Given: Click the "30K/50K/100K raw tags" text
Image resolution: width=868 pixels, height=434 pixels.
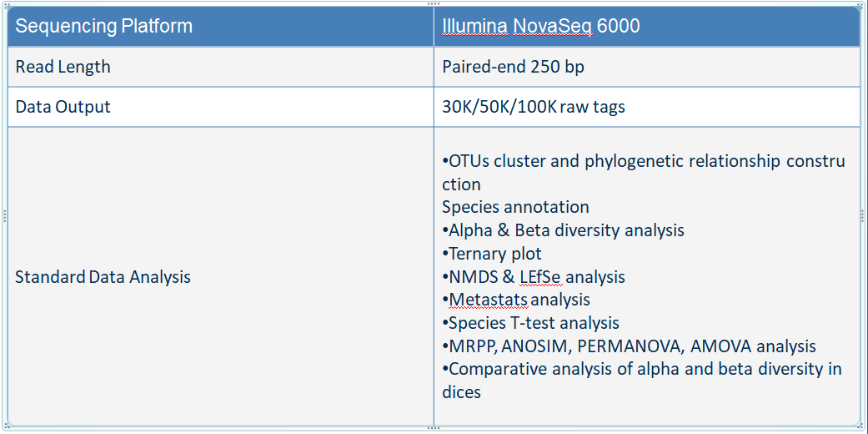Looking at the screenshot, I should [534, 107].
